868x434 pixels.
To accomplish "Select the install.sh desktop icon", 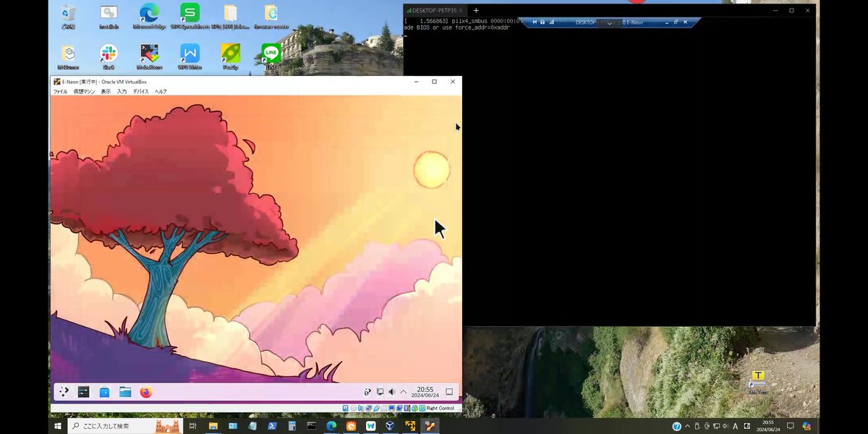I will (x=109, y=17).
